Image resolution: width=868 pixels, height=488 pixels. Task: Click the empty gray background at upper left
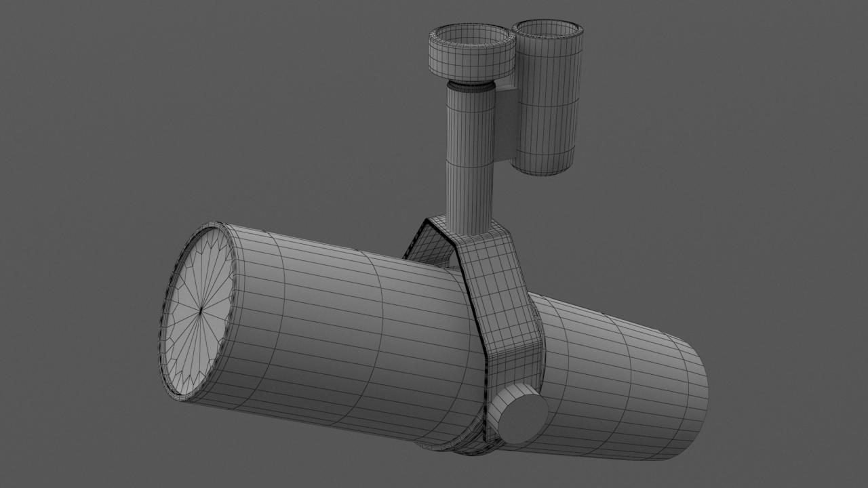coord(102,81)
